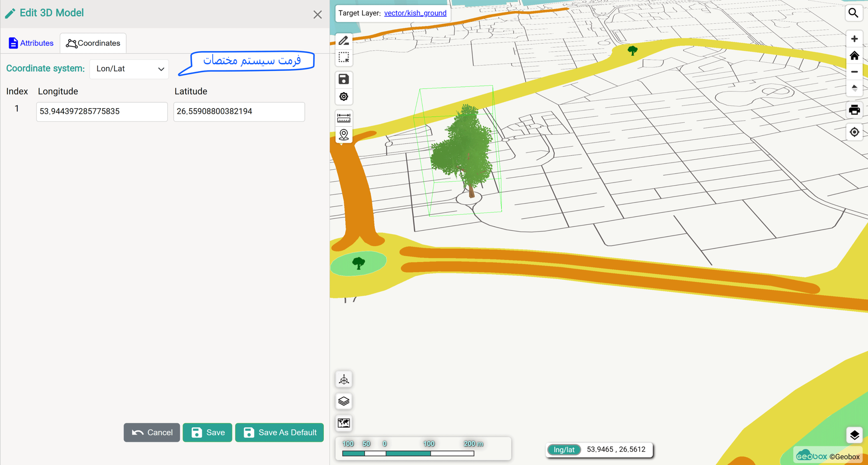Click the Edit 3D Model pencil icon

click(x=10, y=13)
